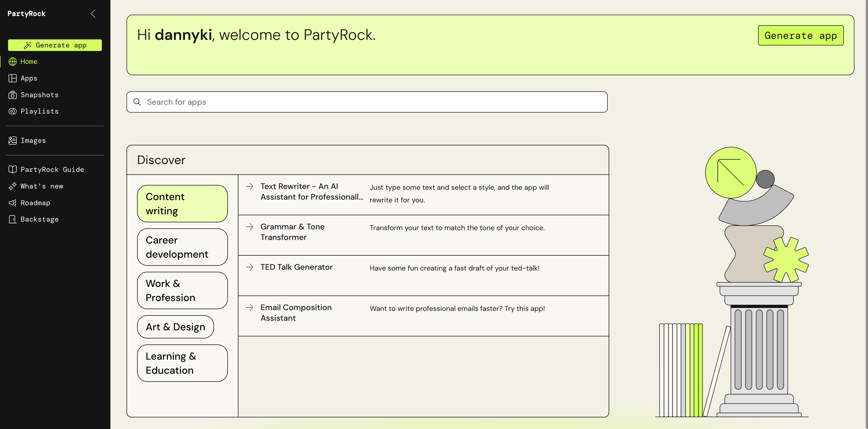
Task: Open the PartyRock Guide book icon
Action: 12,169
